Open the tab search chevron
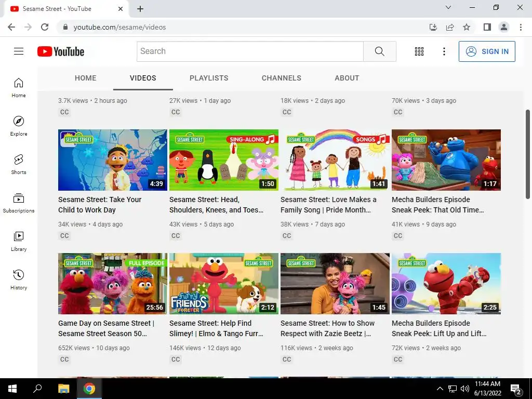Image resolution: width=532 pixels, height=399 pixels. (448, 7)
